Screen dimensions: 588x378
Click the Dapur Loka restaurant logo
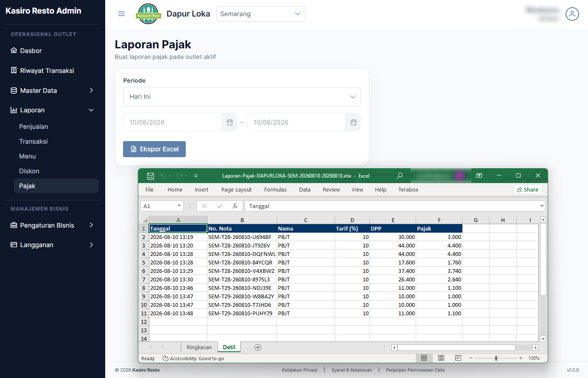pos(148,14)
